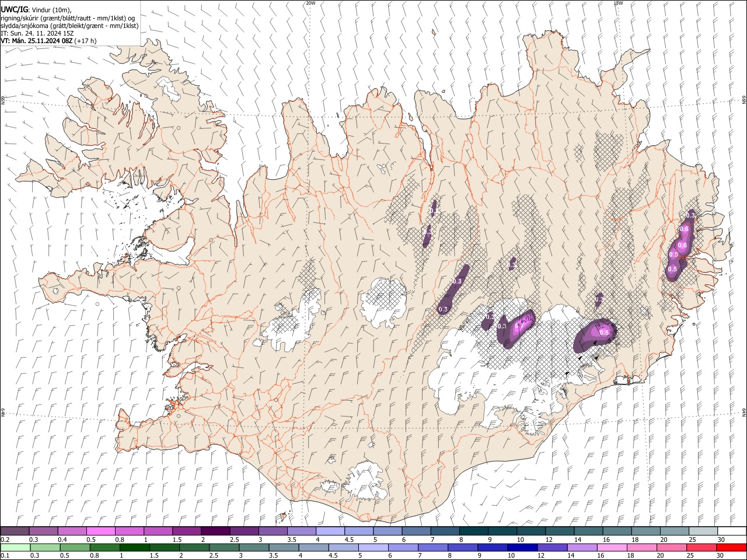Pick the slate blue 6 swatch in the upper legend row
The height and width of the screenshot is (560, 747).
[416, 531]
